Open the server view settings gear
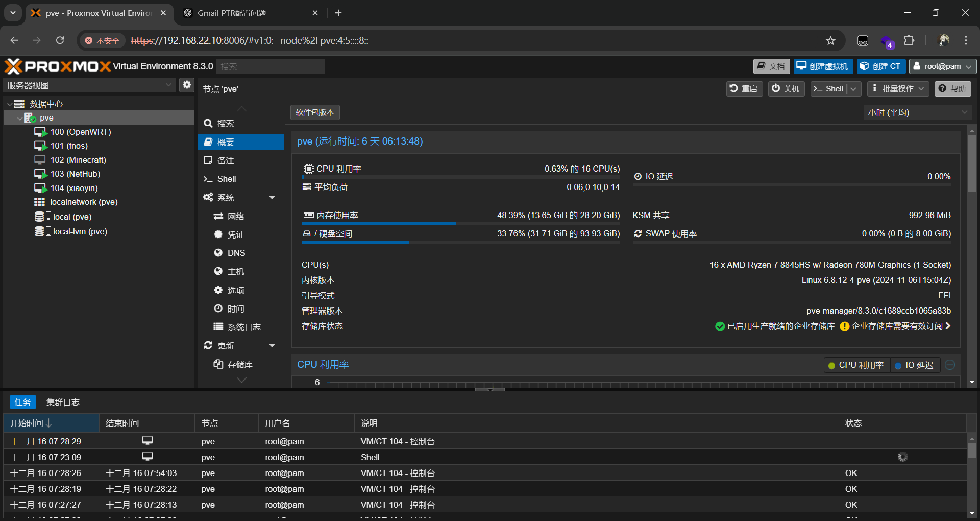 click(x=187, y=85)
